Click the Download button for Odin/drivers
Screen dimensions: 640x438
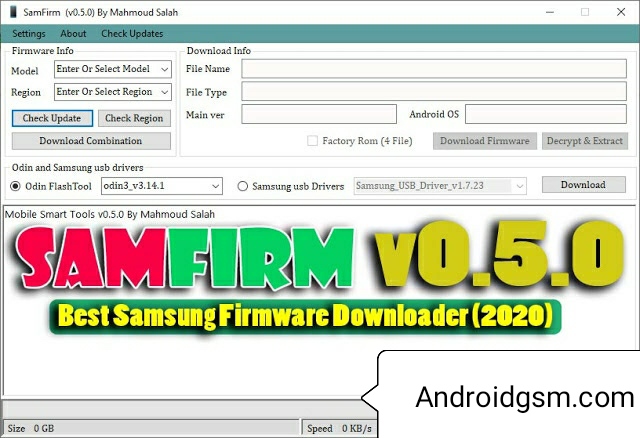[584, 185]
